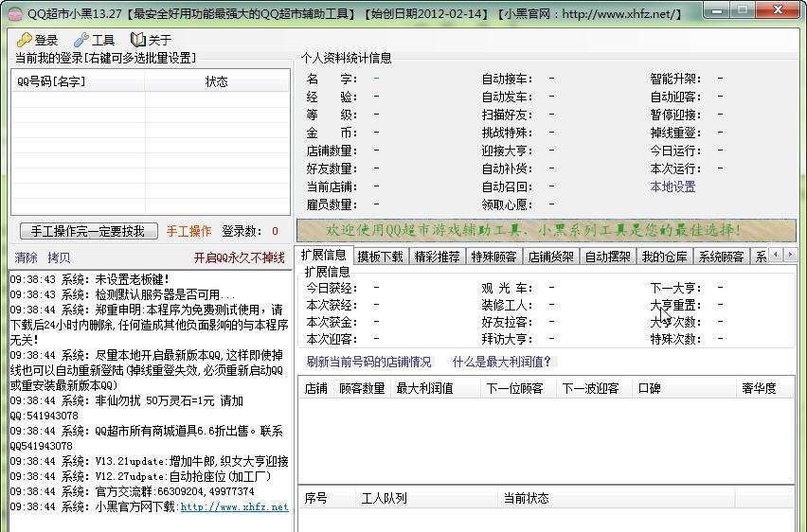This screenshot has height=532, width=807.
Task: Sort by the 顾客数量 column header
Action: point(363,388)
